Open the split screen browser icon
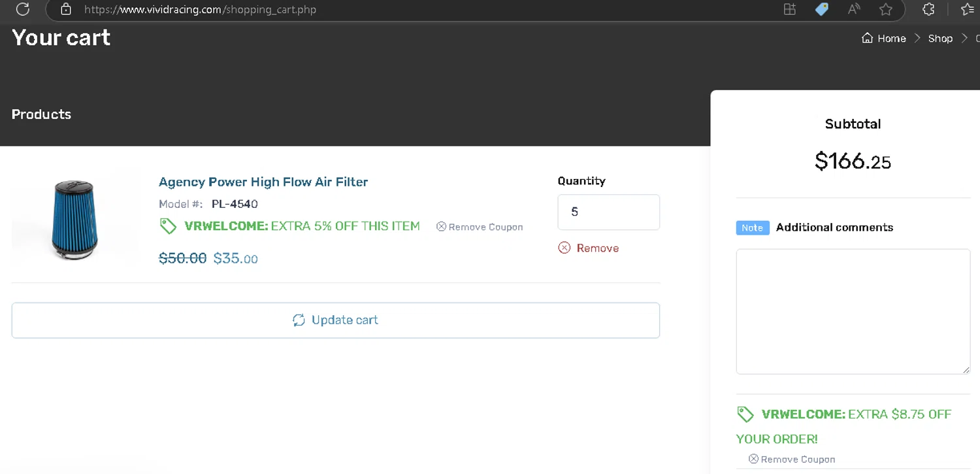The image size is (980, 474). click(x=790, y=9)
